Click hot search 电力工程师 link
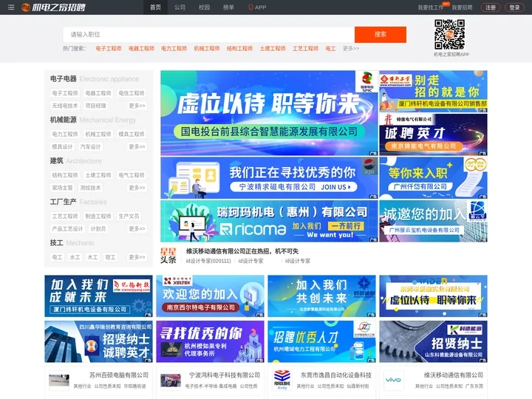This screenshot has height=399, width=532. point(174,49)
